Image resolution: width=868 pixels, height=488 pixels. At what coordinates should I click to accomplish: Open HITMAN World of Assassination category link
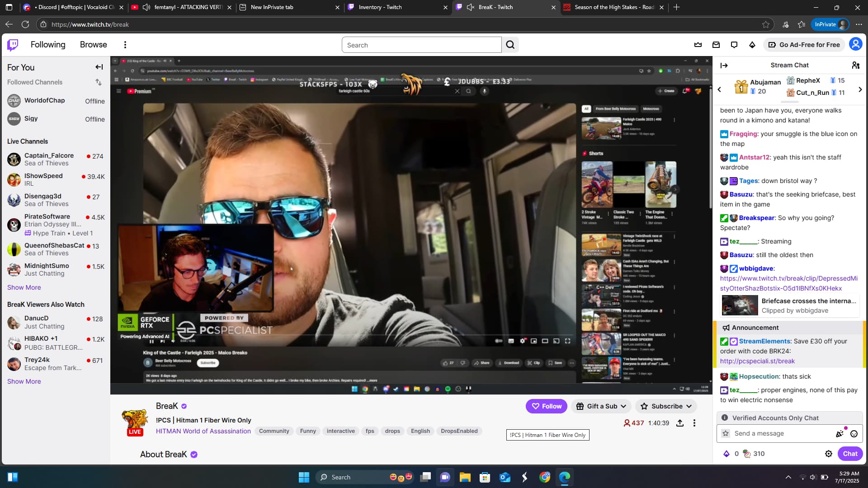click(203, 431)
